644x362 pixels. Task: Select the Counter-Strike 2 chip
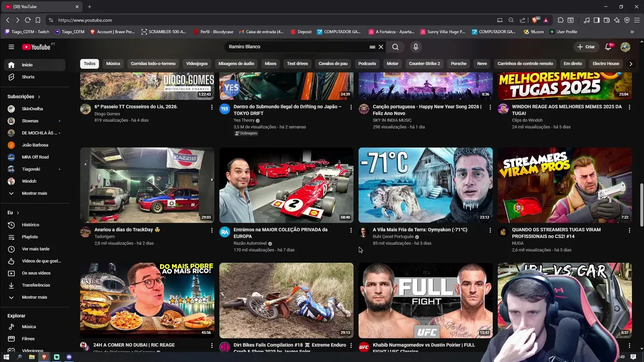pos(424,64)
